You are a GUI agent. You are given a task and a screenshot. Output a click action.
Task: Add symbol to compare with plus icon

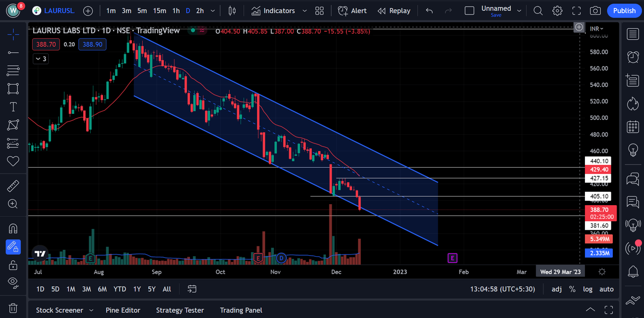(x=88, y=11)
